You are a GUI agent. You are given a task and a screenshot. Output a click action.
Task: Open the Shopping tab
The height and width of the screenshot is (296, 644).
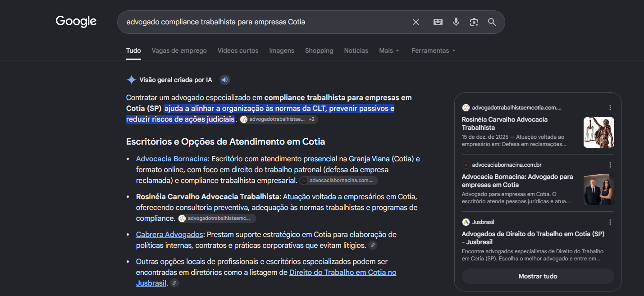pyautogui.click(x=319, y=50)
